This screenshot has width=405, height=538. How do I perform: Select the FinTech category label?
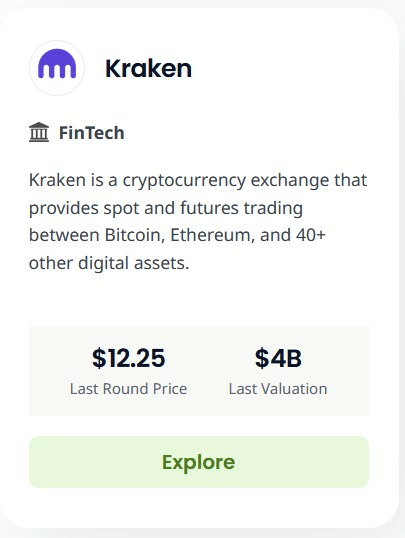(91, 132)
